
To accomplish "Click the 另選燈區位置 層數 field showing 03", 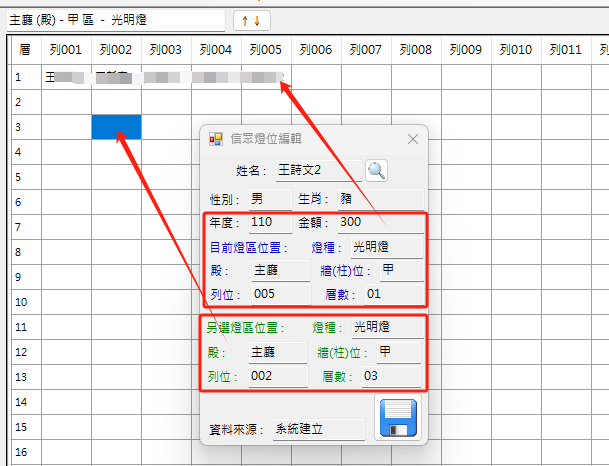I will [384, 376].
